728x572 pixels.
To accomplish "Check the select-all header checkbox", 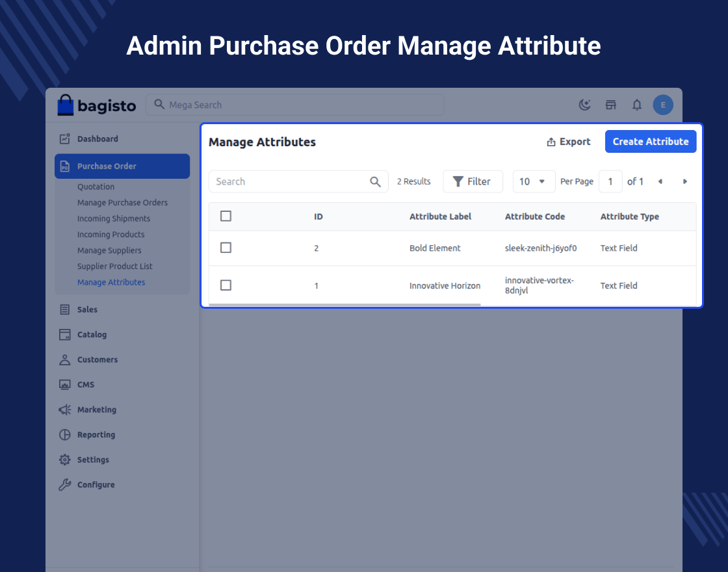I will pyautogui.click(x=226, y=216).
